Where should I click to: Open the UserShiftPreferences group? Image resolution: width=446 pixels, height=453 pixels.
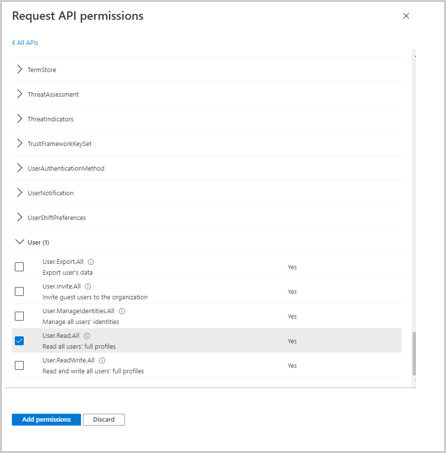pyautogui.click(x=207, y=218)
